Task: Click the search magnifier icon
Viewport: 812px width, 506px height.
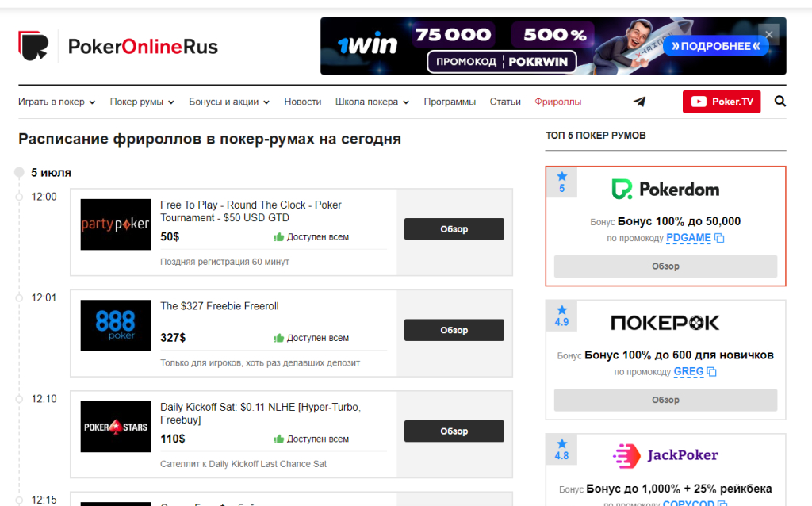Action: click(780, 102)
